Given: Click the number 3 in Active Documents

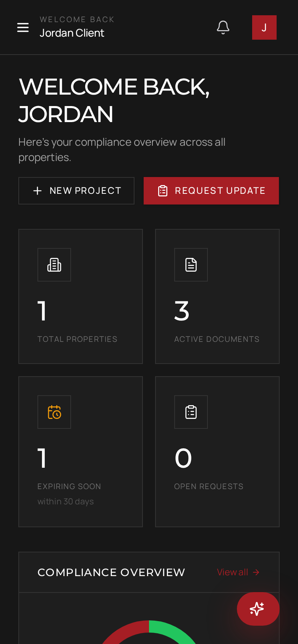Looking at the screenshot, I should [182, 311].
